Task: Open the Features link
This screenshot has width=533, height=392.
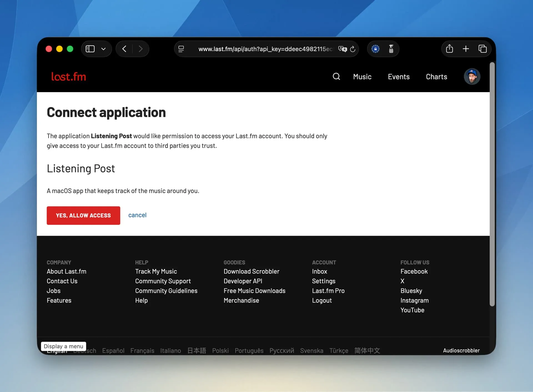Action: tap(59, 300)
